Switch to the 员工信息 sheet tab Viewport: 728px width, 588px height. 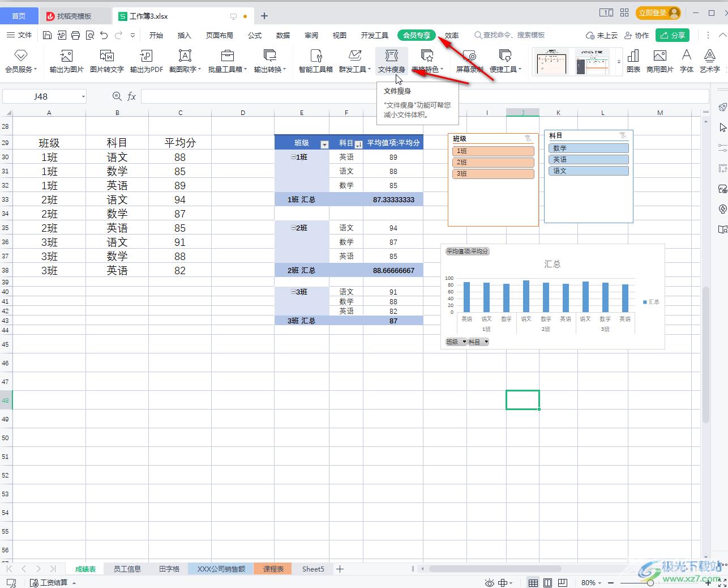tap(127, 569)
